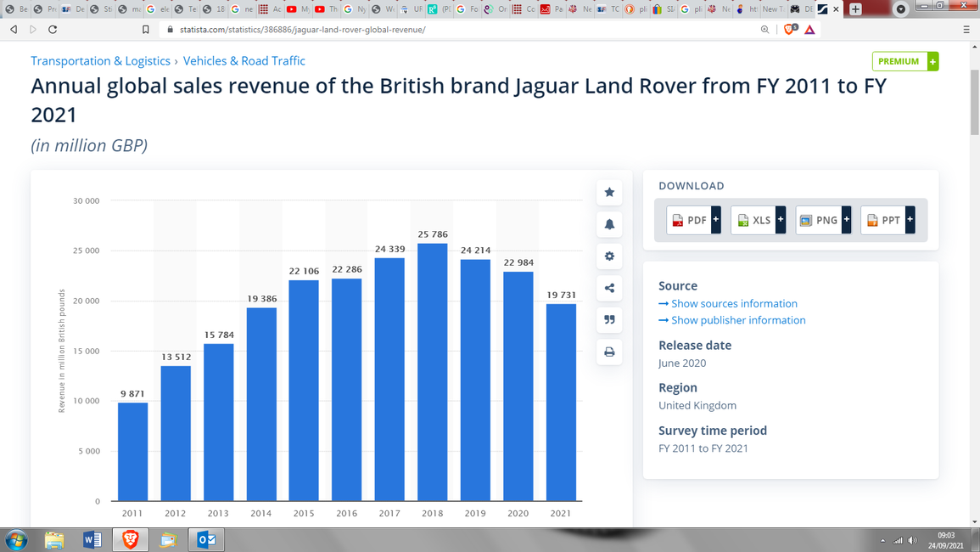Screen dimensions: 980x552
Task: Click 'FY 2011 to FY 2021' survey period
Action: (x=703, y=448)
